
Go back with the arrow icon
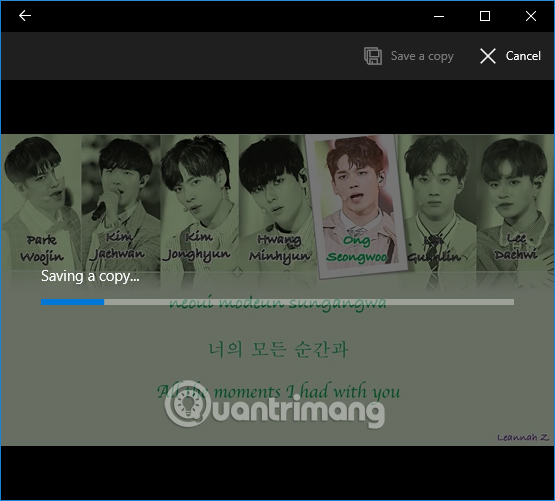25,16
